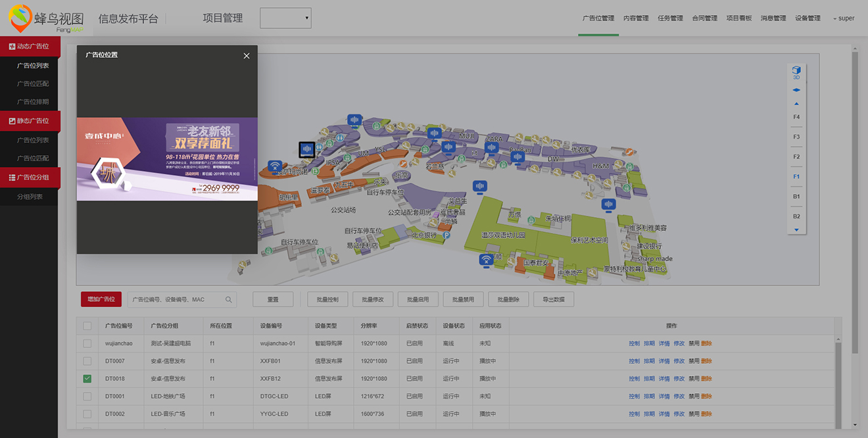This screenshot has height=438, width=868.
Task: Click the selected black-bordered ad screen marker
Action: coord(306,150)
